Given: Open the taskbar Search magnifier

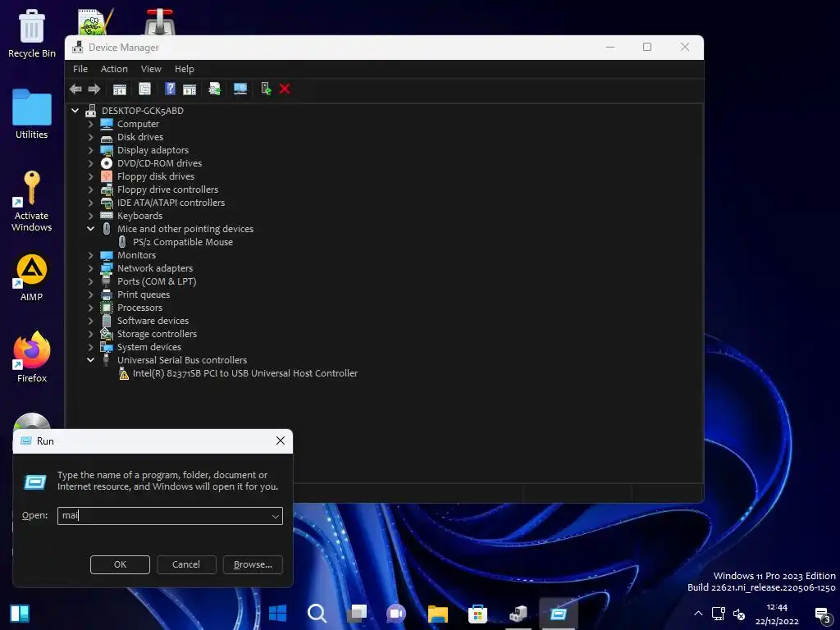Looking at the screenshot, I should (317, 614).
